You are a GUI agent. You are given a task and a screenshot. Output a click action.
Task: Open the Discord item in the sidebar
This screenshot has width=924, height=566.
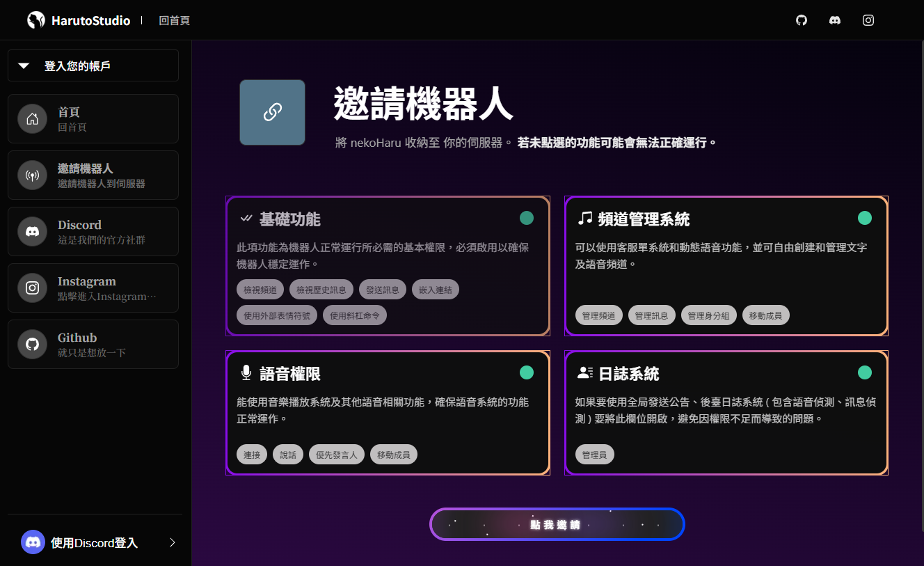tap(93, 232)
